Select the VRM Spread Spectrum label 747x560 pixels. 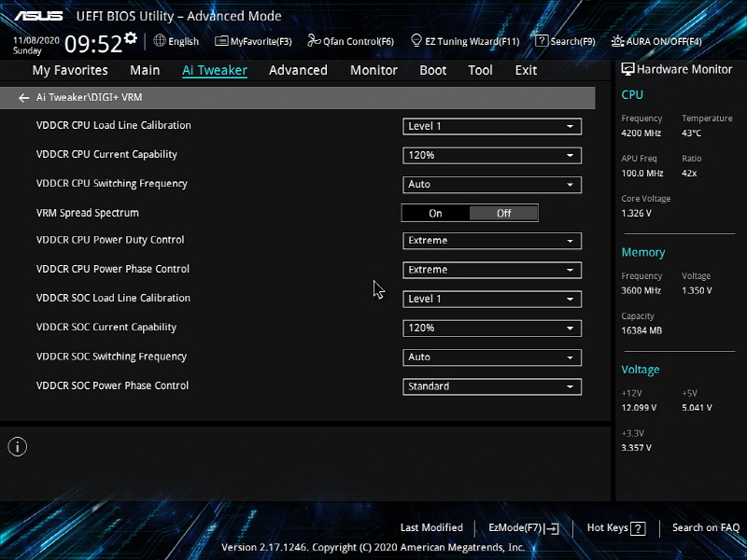click(x=88, y=213)
